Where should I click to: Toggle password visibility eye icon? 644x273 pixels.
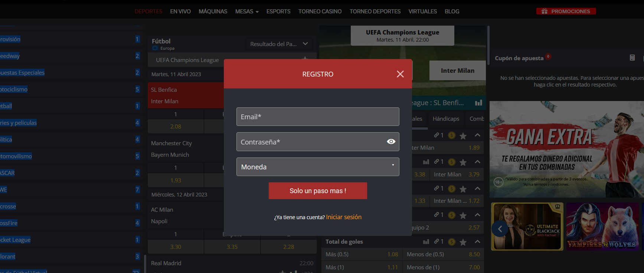click(391, 142)
